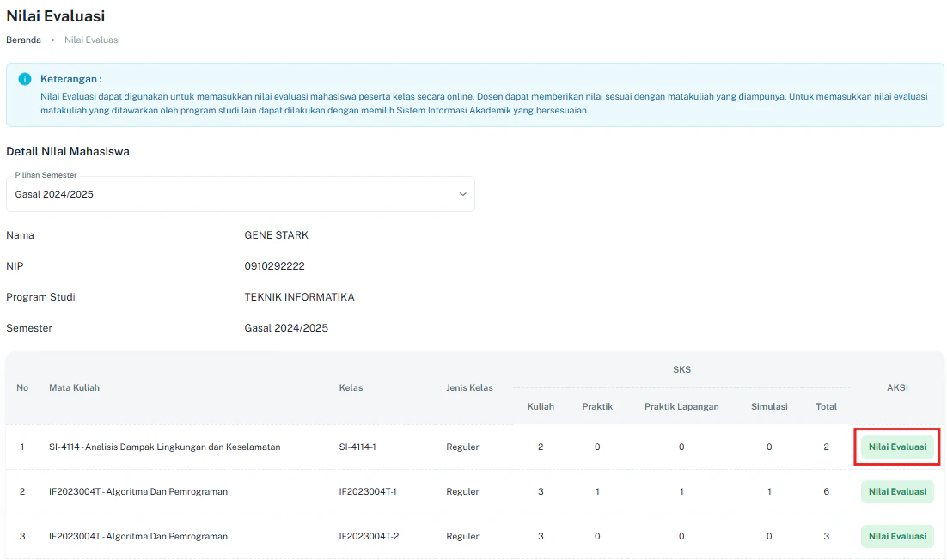Viewport: 947px width, 560px height.
Task: Click the Kuliah sub-column header
Action: tap(541, 407)
